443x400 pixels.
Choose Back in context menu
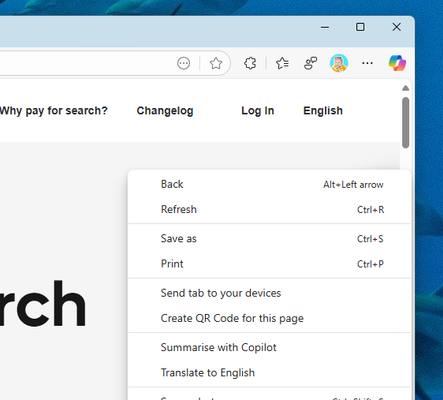(270, 184)
